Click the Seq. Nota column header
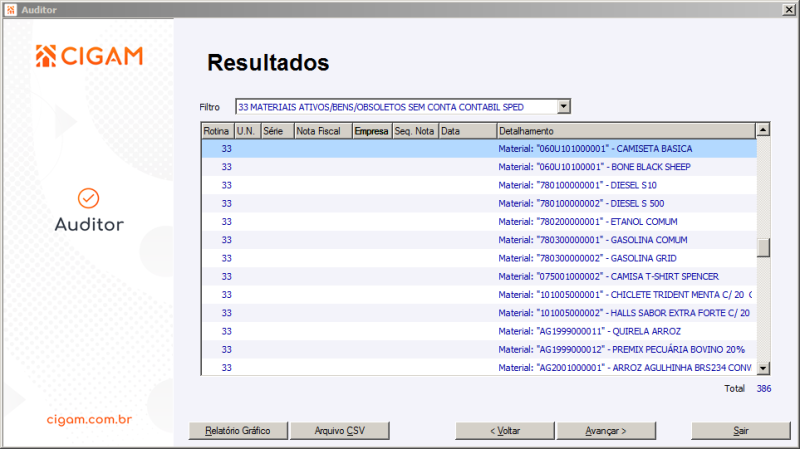The width and height of the screenshot is (800, 449). (x=415, y=131)
